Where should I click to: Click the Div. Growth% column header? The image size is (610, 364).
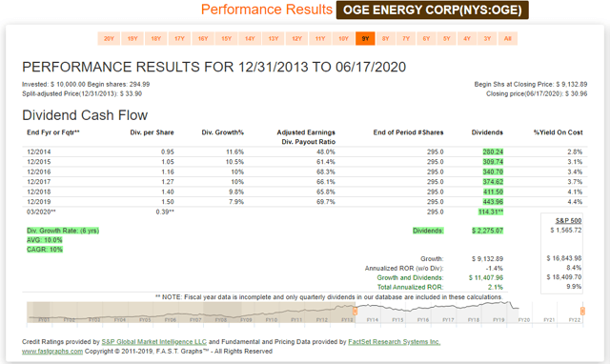[x=222, y=132]
